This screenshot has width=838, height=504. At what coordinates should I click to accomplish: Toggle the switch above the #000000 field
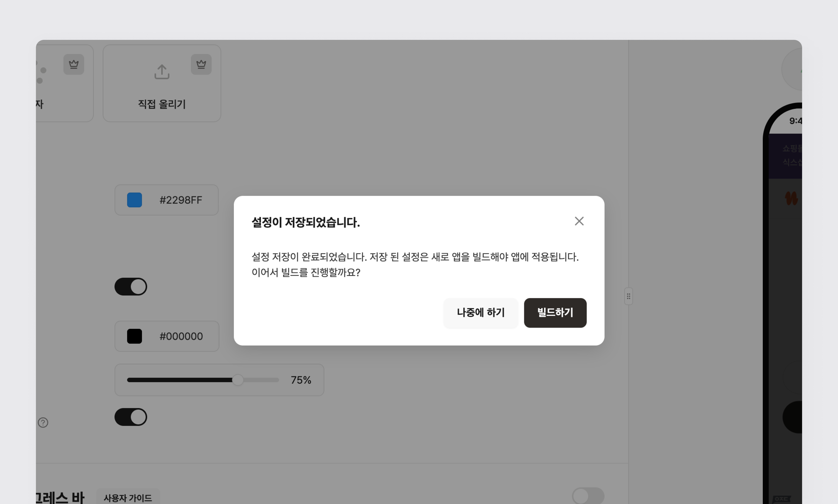click(x=131, y=287)
